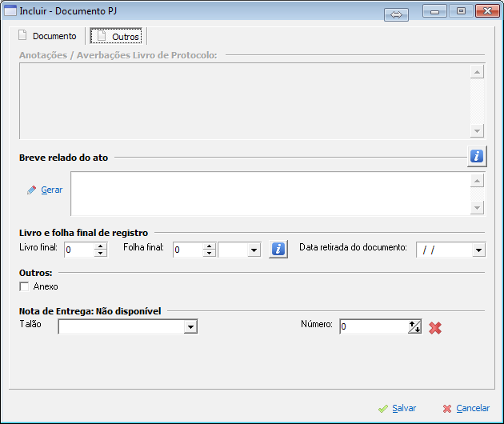Increase the Livro final value with the up arrow

point(101,246)
